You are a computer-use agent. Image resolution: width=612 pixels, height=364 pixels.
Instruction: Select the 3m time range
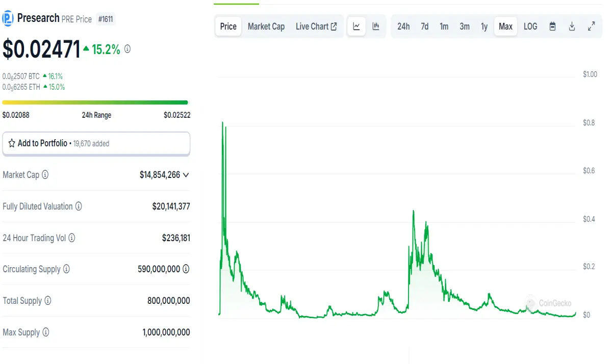point(465,27)
